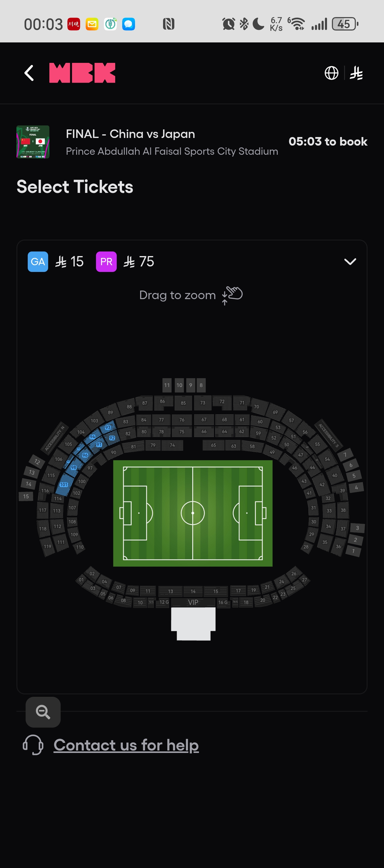The image size is (384, 868).
Task: Open the language globe icon
Action: [x=331, y=73]
